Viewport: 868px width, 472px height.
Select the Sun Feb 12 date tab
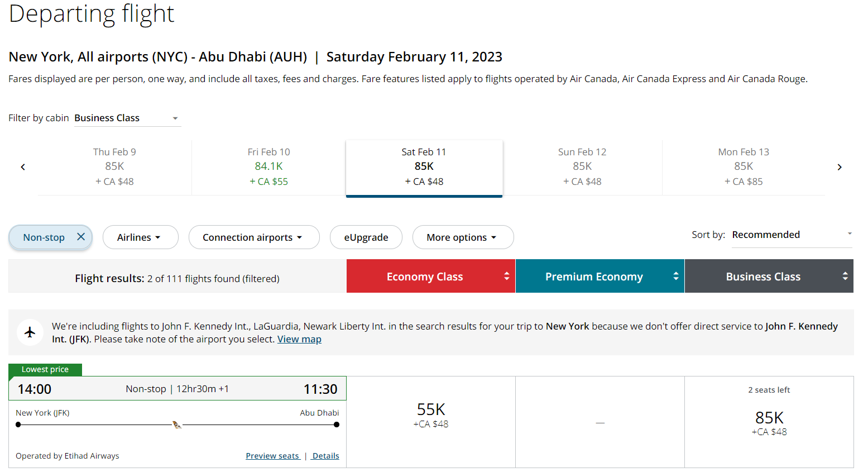582,166
